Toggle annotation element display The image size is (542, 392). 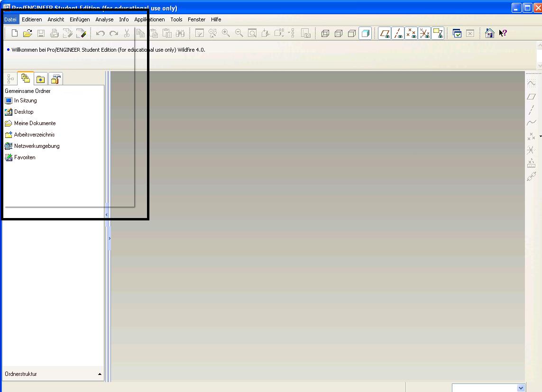coord(438,34)
